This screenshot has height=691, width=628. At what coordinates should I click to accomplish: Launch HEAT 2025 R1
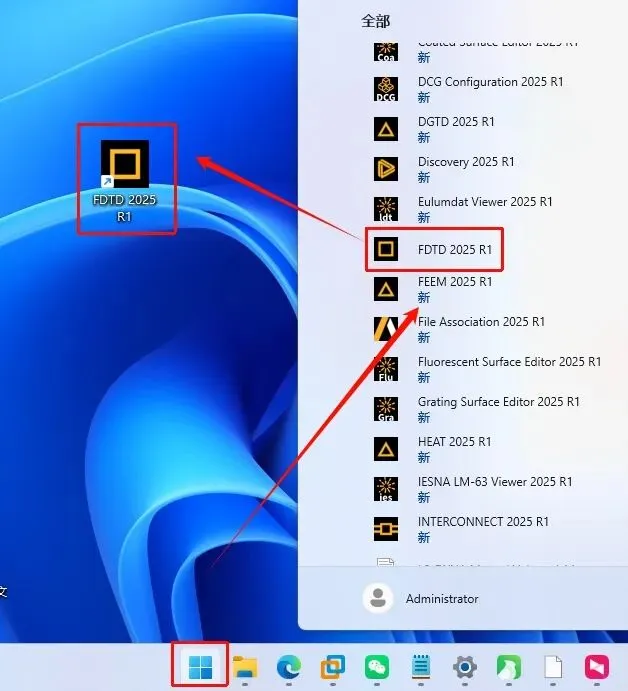click(454, 442)
